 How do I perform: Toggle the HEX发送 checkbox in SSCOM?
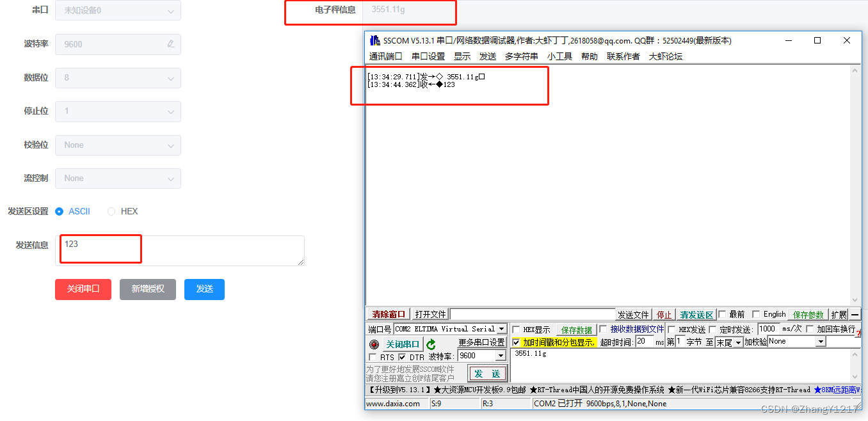point(671,330)
